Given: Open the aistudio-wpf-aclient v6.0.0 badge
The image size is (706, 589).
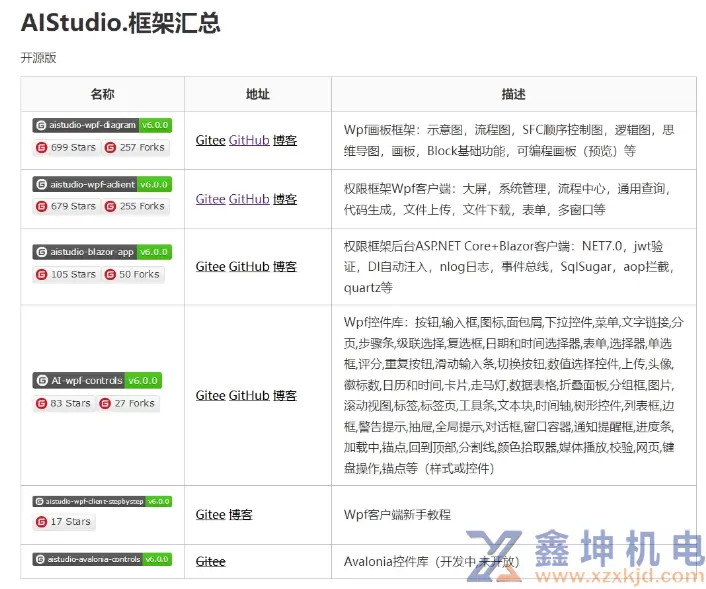Looking at the screenshot, I should tap(102, 184).
